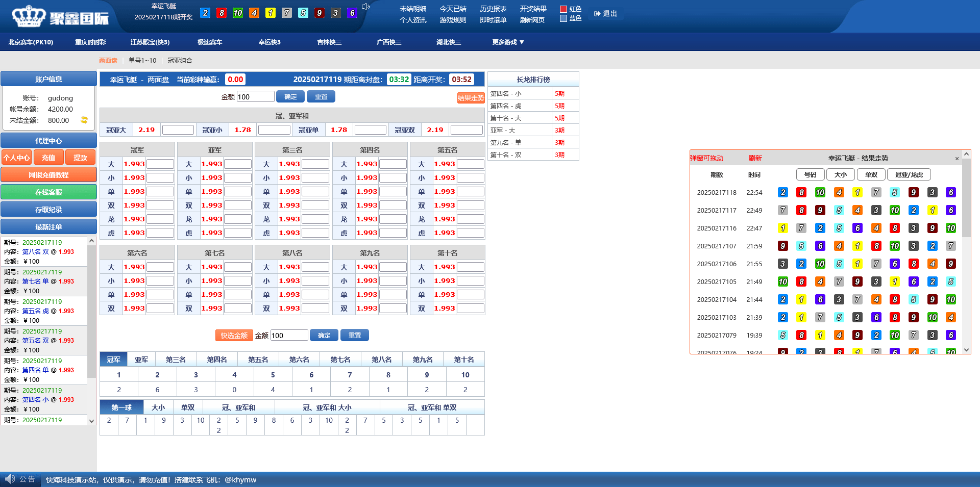Image resolution: width=980 pixels, height=487 pixels.
Task: Click the scroll-down arrow of 最新注单 list
Action: pyautogui.click(x=91, y=421)
